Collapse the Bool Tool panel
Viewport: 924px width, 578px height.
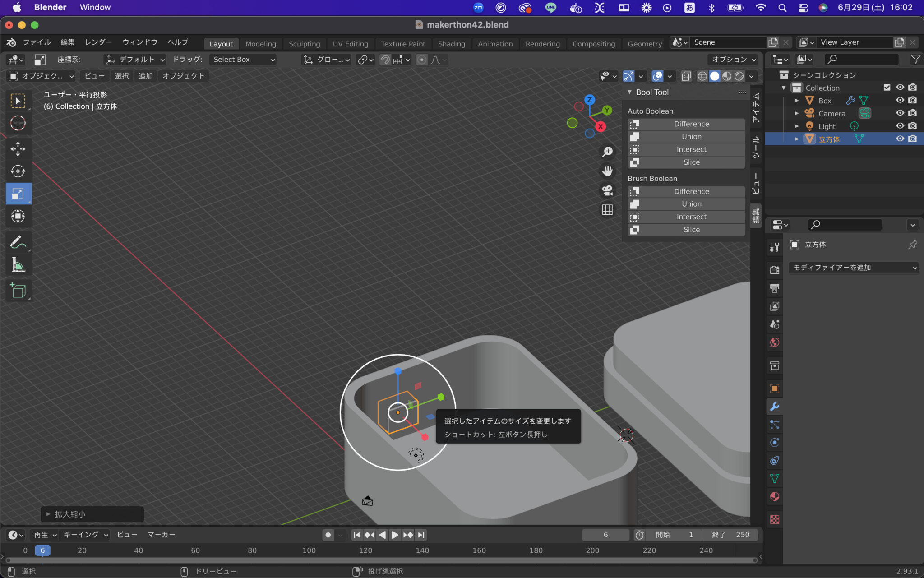(x=630, y=92)
